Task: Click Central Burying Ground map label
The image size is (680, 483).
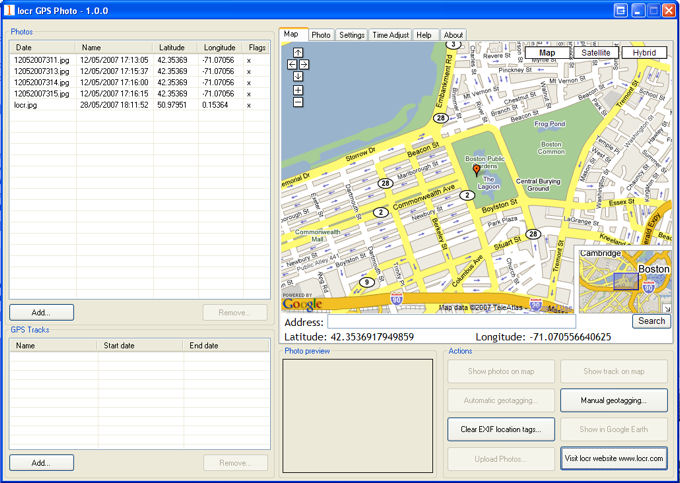Action: click(x=538, y=185)
